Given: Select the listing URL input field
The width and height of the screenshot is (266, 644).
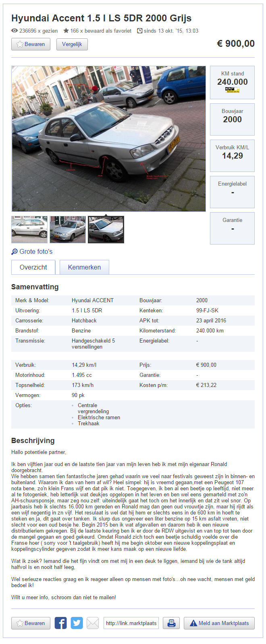Looking at the screenshot, I should (131, 623).
